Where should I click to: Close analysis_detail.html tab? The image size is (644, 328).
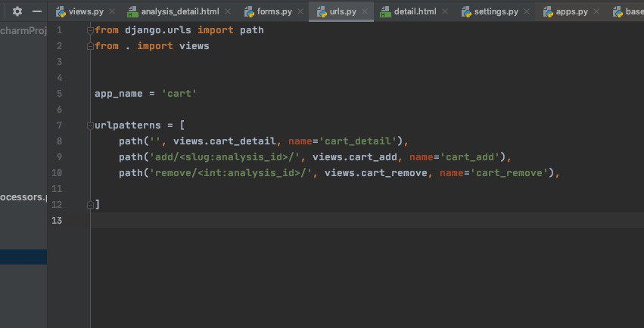[x=228, y=11]
